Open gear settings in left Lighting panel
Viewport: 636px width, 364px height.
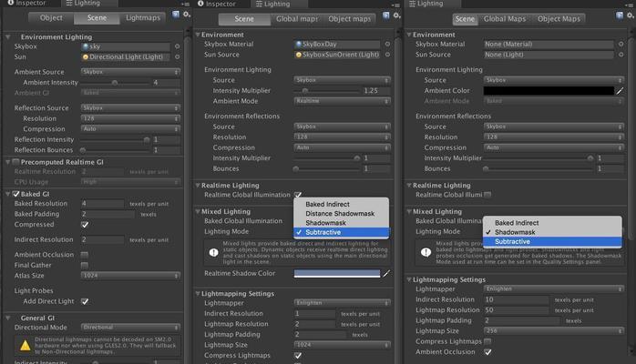[187, 15]
